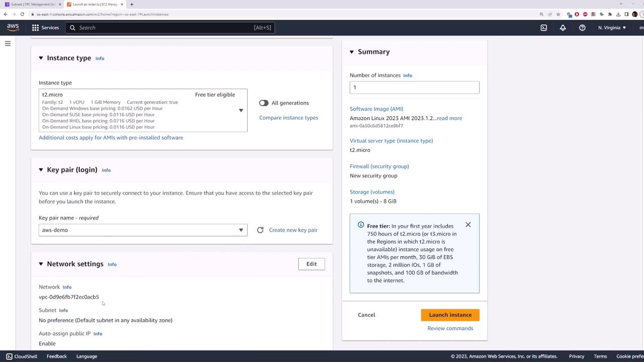Refresh the key pair list

coord(260,230)
